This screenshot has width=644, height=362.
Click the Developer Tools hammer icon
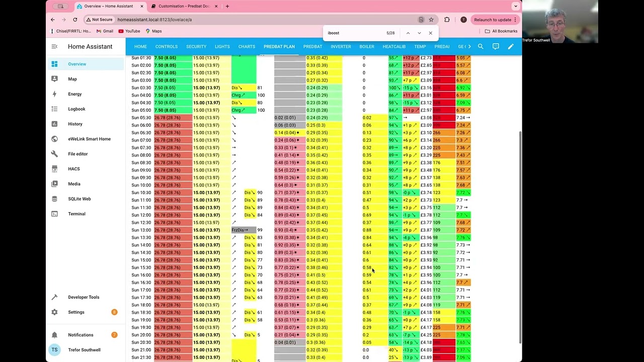pyautogui.click(x=54, y=297)
